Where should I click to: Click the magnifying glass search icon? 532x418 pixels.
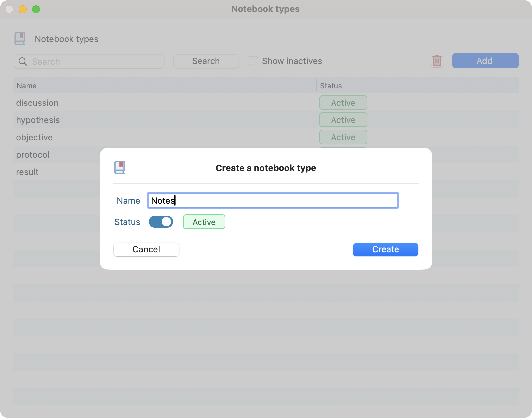coord(23,61)
